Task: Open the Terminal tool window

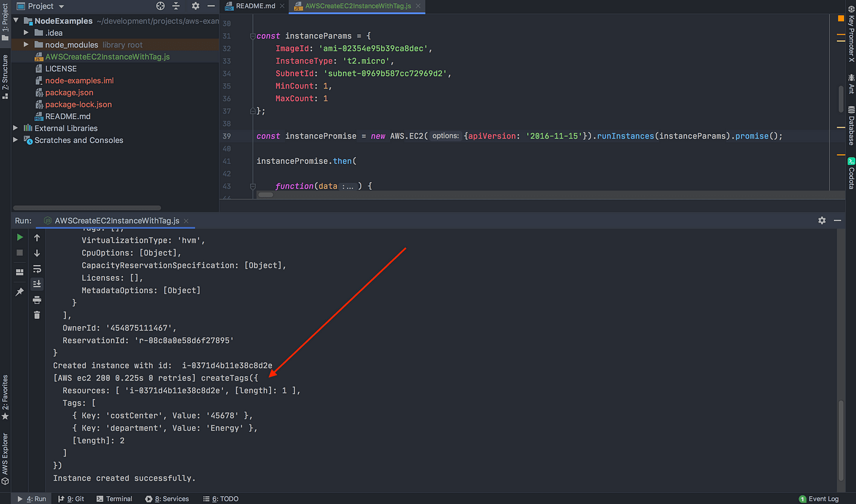Action: pos(114,499)
